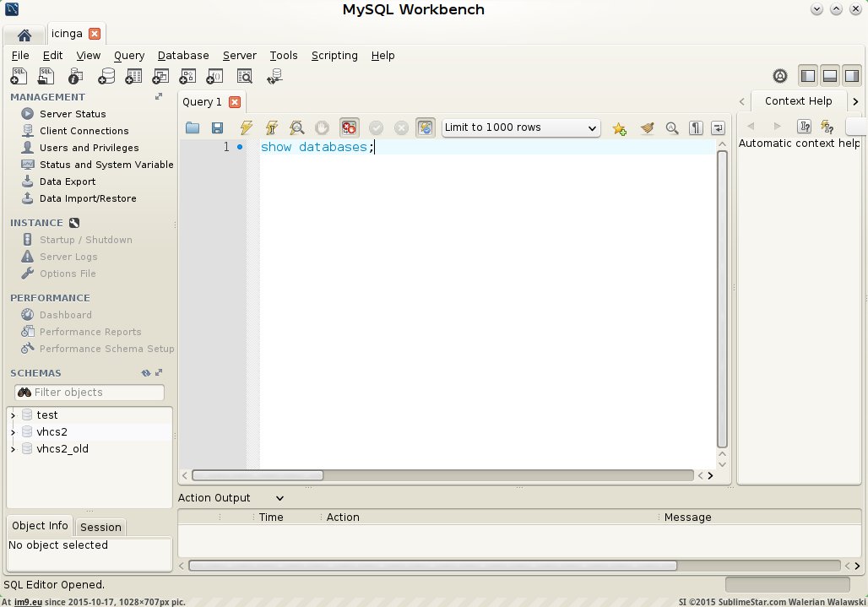Screen dimensions: 868x607
Task: Toggle invisible characters display
Action: (x=696, y=128)
